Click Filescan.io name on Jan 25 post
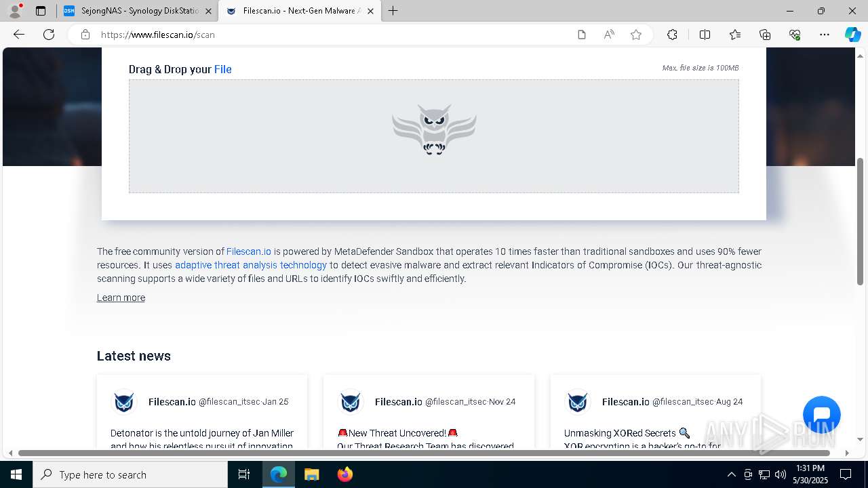Screen dimensions: 868x488 coord(172,402)
